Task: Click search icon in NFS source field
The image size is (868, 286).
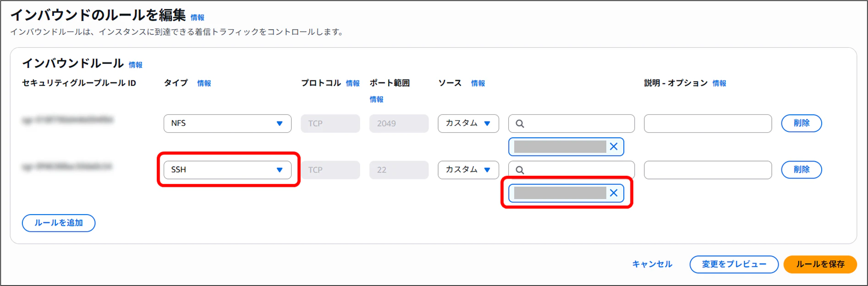Action: pyautogui.click(x=520, y=124)
